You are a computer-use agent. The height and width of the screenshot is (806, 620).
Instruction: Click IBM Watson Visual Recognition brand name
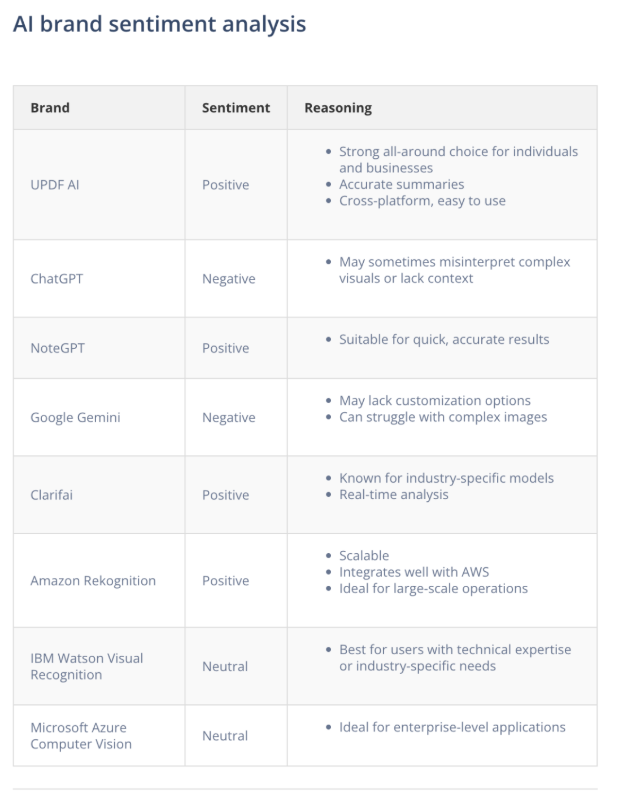tap(87, 666)
